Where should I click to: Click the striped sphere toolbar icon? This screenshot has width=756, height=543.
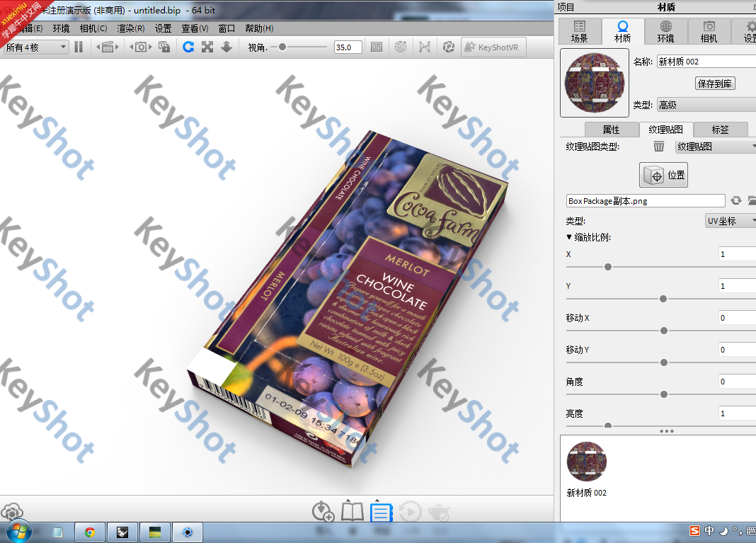coord(401,47)
